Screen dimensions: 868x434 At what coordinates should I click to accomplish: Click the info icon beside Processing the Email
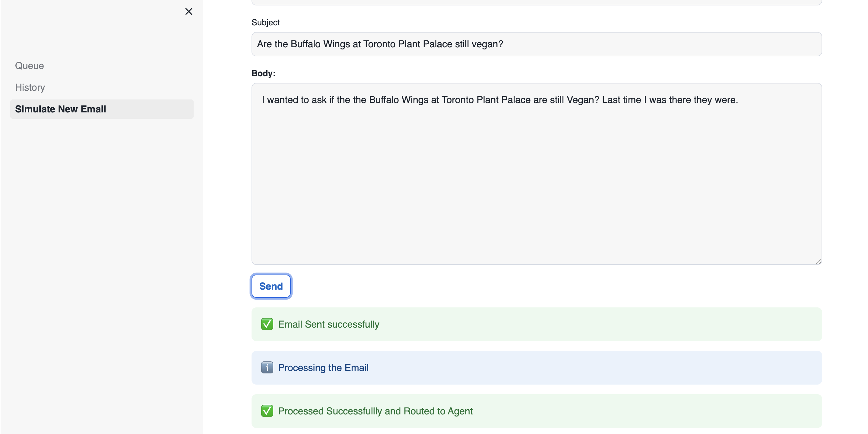pos(267,367)
